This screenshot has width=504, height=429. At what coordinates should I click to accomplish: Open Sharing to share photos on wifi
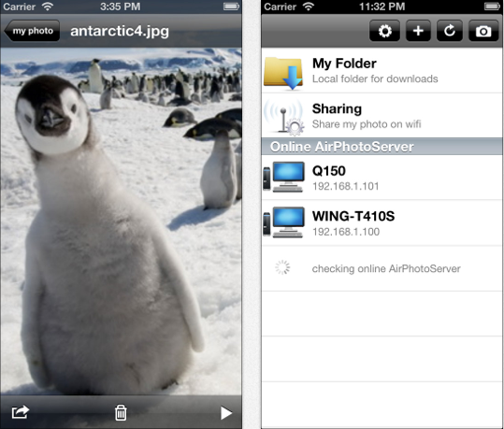382,116
